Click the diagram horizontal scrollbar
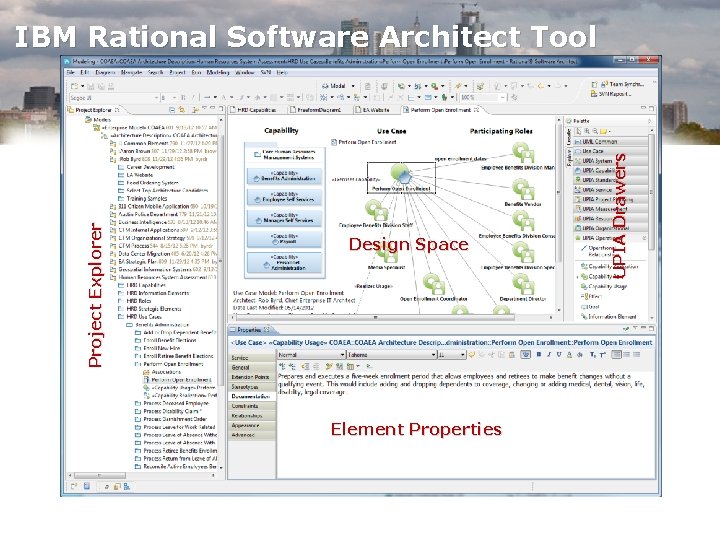 pos(393,317)
